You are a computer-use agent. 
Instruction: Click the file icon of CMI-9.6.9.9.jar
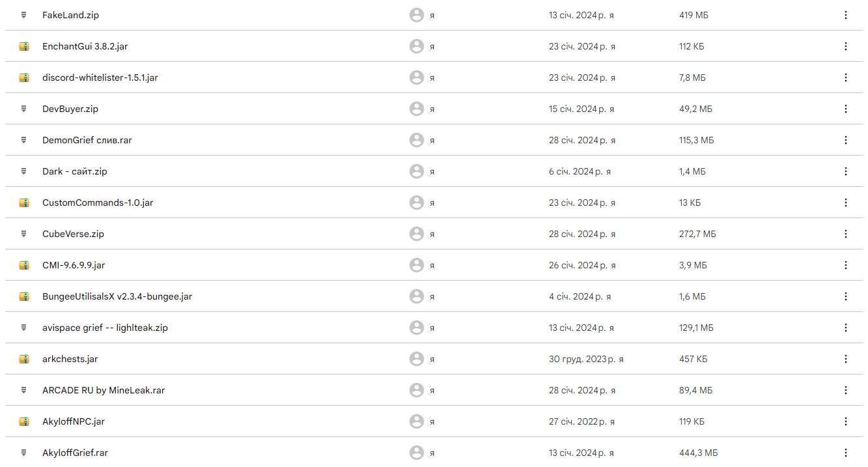(24, 265)
